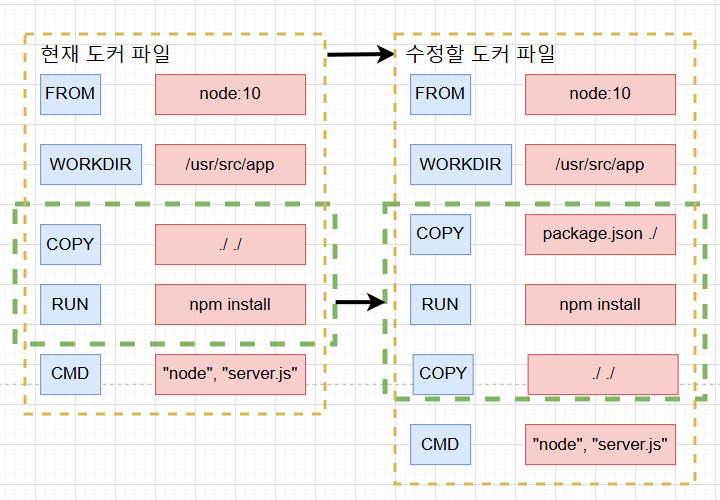
Task: Select the CMD box under 현재 도커 파일
Action: click(70, 374)
